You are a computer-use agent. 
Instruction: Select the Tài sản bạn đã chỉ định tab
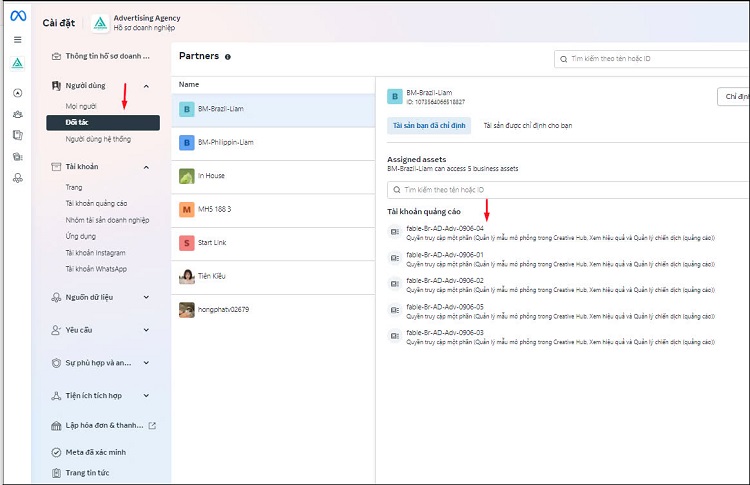coord(428,126)
